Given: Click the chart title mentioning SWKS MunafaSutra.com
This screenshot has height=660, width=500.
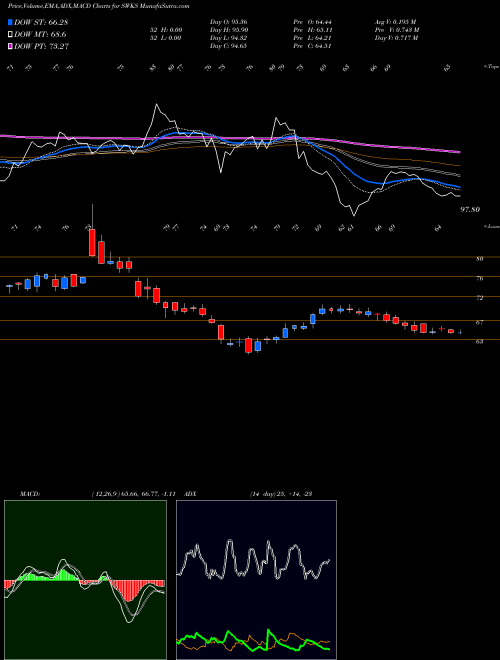Looking at the screenshot, I should point(98,6).
